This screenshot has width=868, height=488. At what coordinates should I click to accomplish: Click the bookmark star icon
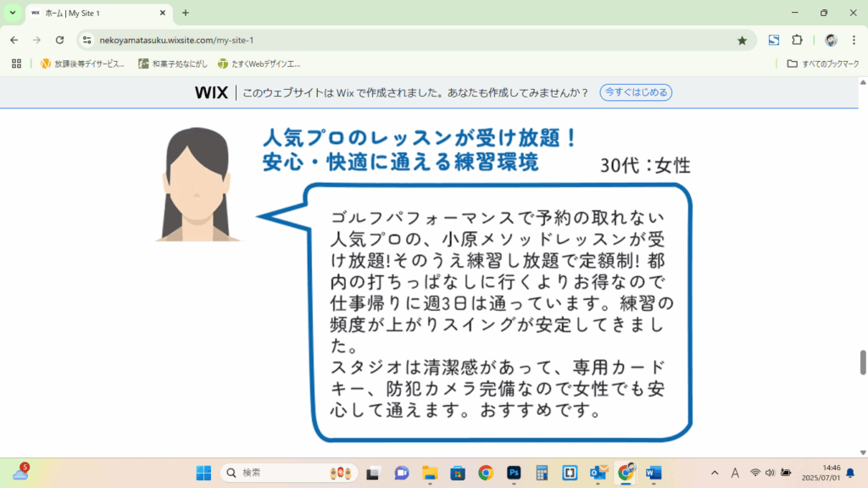743,40
